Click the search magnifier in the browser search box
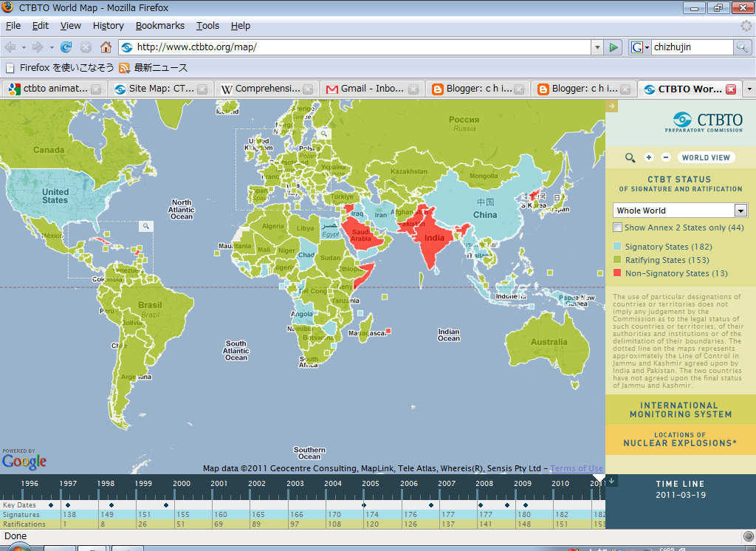The width and height of the screenshot is (756, 551). [x=741, y=47]
